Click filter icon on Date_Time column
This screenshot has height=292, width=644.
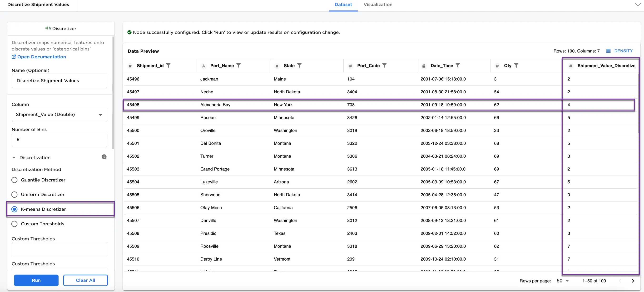point(457,65)
